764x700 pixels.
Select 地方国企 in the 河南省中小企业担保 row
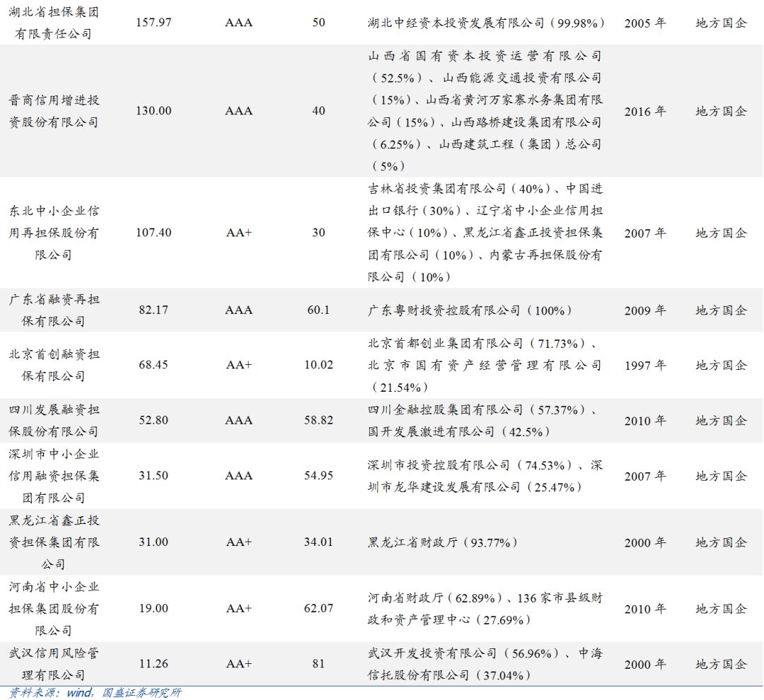(x=721, y=608)
